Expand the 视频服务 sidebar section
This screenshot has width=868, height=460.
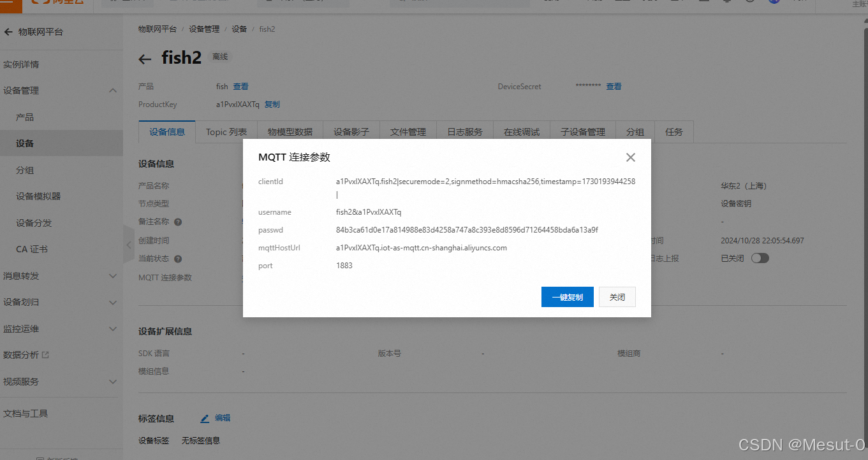(x=113, y=382)
